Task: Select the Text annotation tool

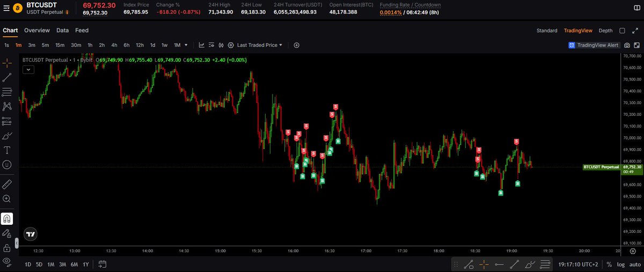Action: (x=7, y=150)
